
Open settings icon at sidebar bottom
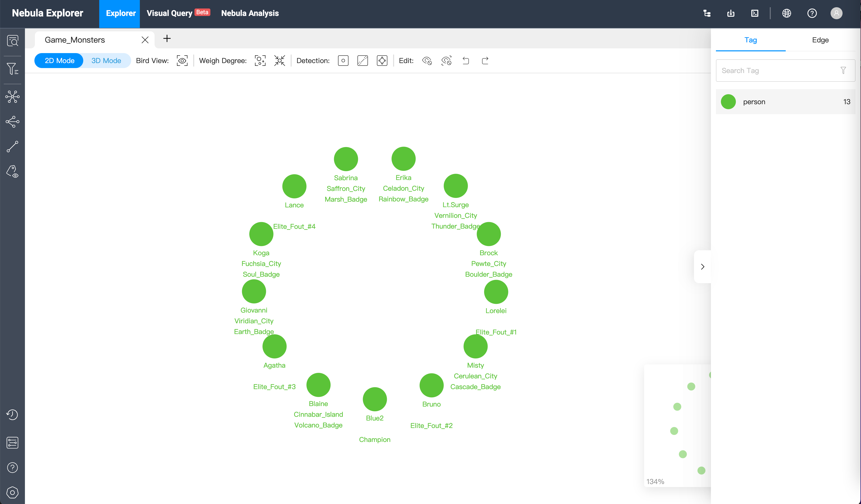pos(12,492)
